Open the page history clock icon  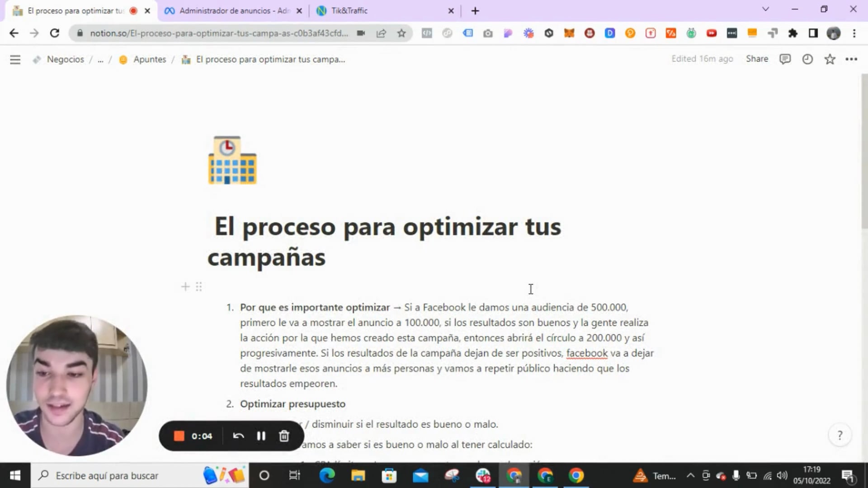click(807, 59)
